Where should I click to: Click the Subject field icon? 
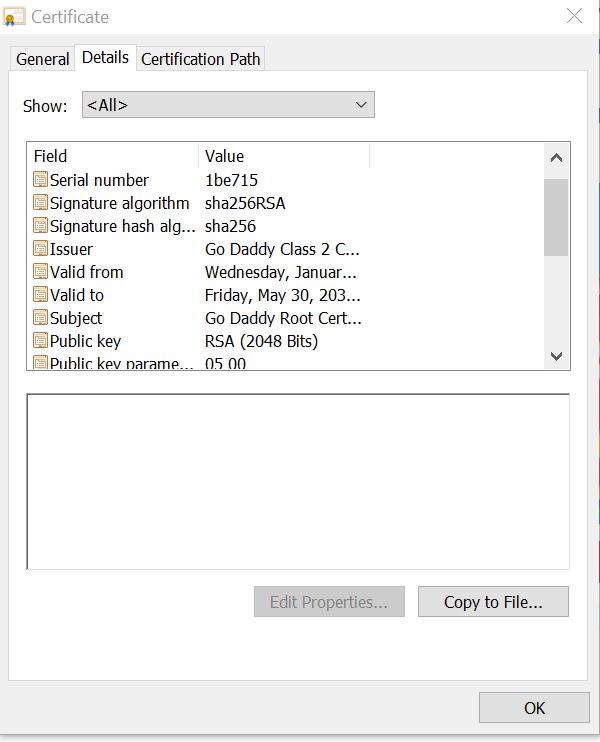(41, 318)
